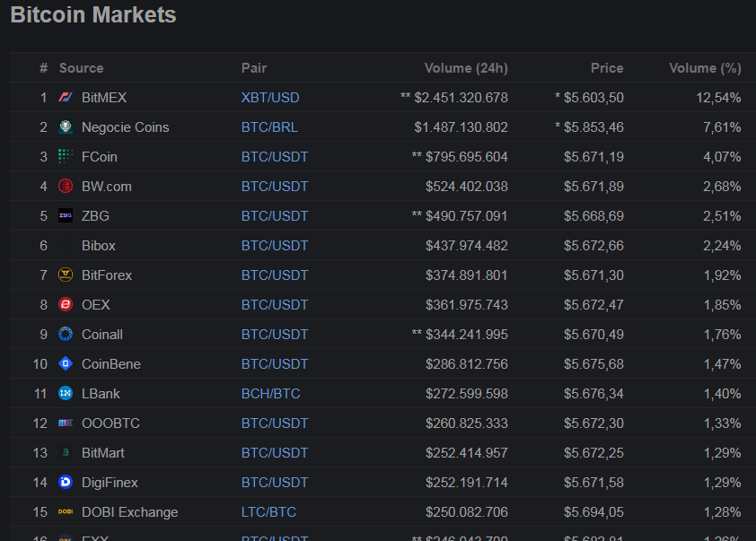Screen dimensions: 756x541
Task: Open OOOBTC's BTC/USDT pair link
Action: click(275, 423)
